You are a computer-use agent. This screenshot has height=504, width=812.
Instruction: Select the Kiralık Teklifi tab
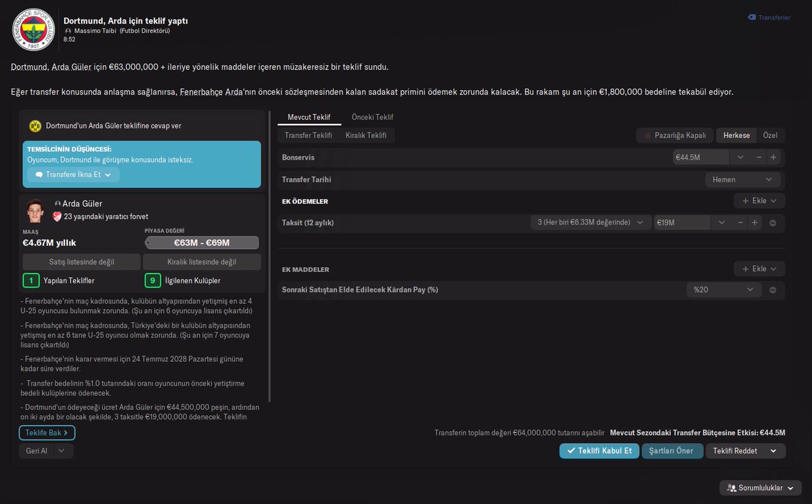coord(366,135)
